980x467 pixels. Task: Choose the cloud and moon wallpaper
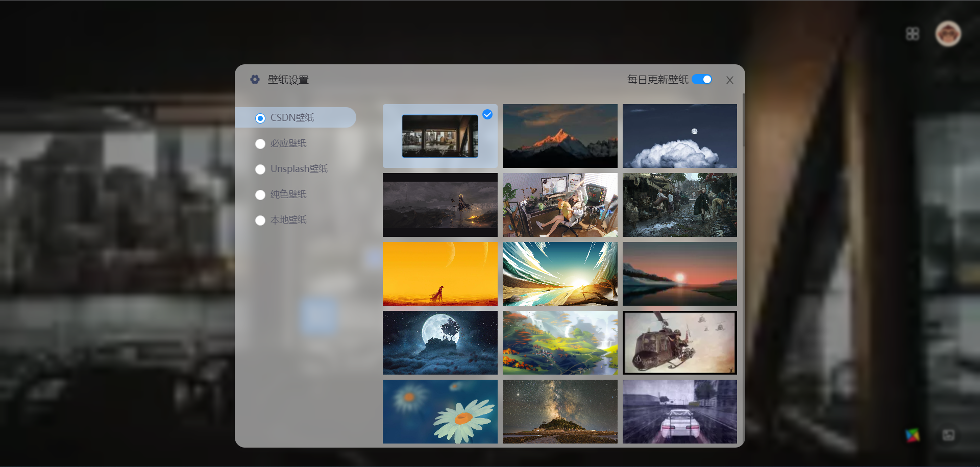[x=680, y=136]
